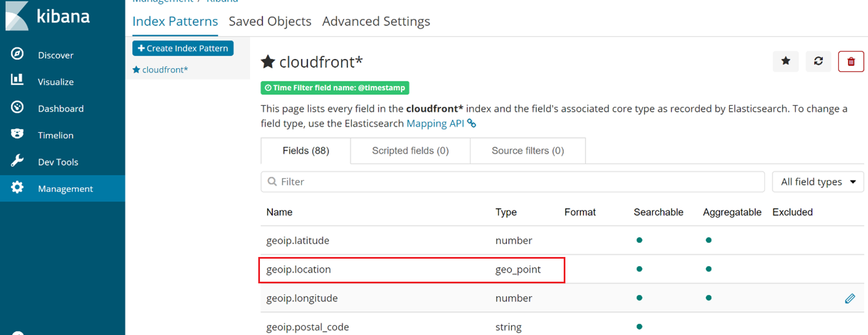The height and width of the screenshot is (335, 868).
Task: Select the Scripted fields (0) tab
Action: coord(410,151)
